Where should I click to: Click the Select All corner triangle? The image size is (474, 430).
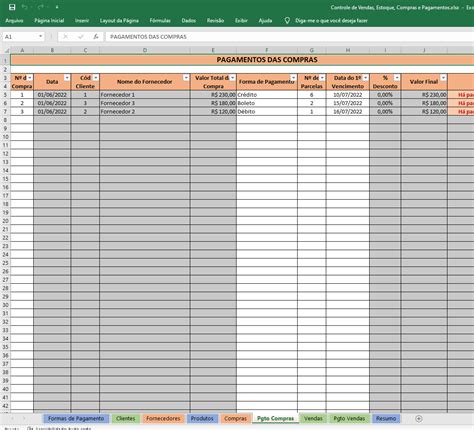(x=6, y=50)
